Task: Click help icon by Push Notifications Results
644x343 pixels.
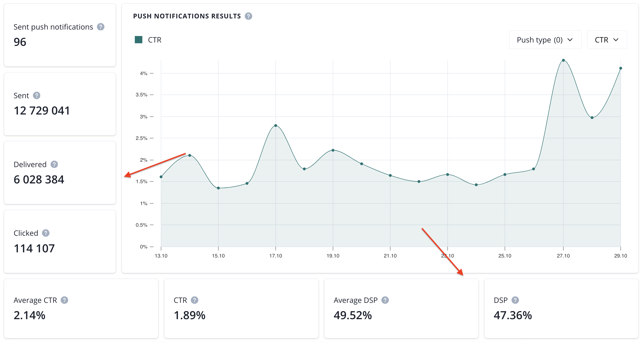Action: [x=248, y=16]
